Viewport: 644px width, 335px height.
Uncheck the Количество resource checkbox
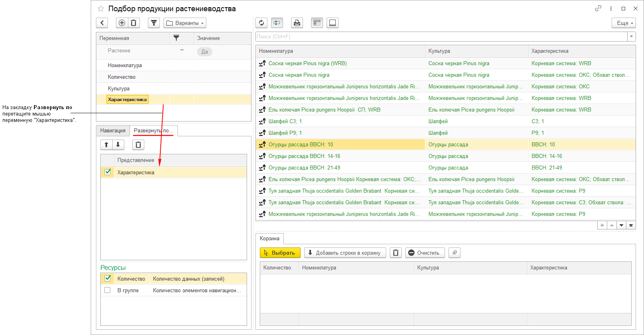tap(108, 278)
